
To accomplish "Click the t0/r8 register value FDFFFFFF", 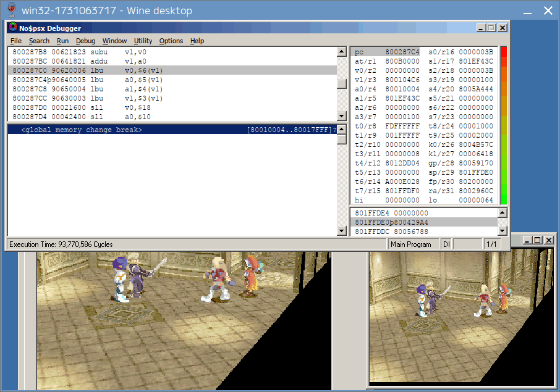I will coord(402,127).
